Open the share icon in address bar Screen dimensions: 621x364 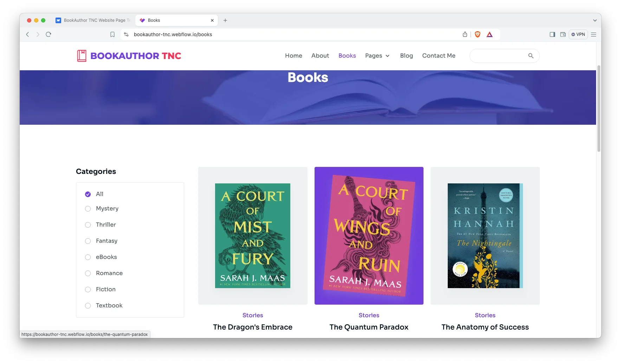(465, 34)
